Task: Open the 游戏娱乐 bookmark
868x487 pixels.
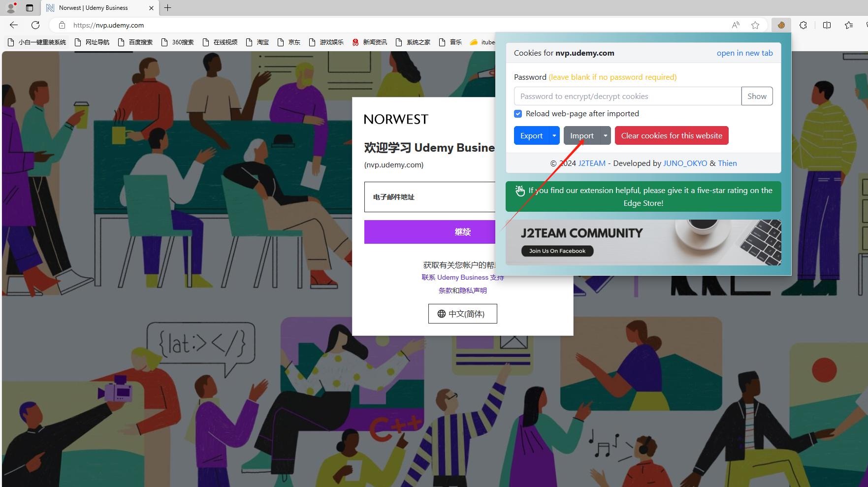Action: [x=326, y=42]
